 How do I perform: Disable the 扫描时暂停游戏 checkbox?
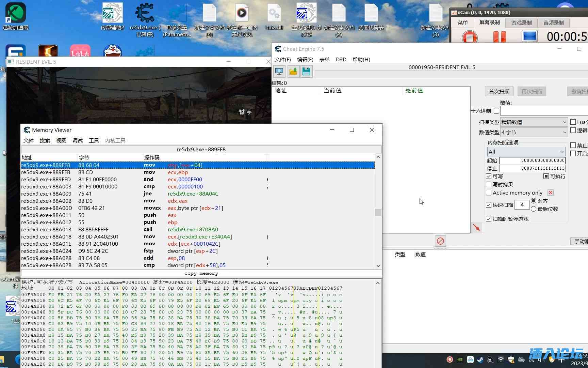click(489, 219)
